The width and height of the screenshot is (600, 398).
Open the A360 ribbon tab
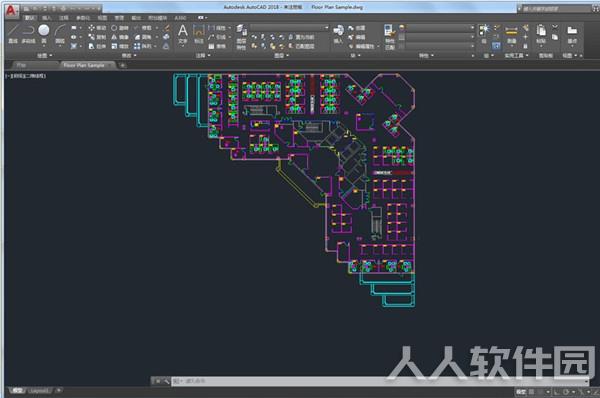(x=180, y=18)
